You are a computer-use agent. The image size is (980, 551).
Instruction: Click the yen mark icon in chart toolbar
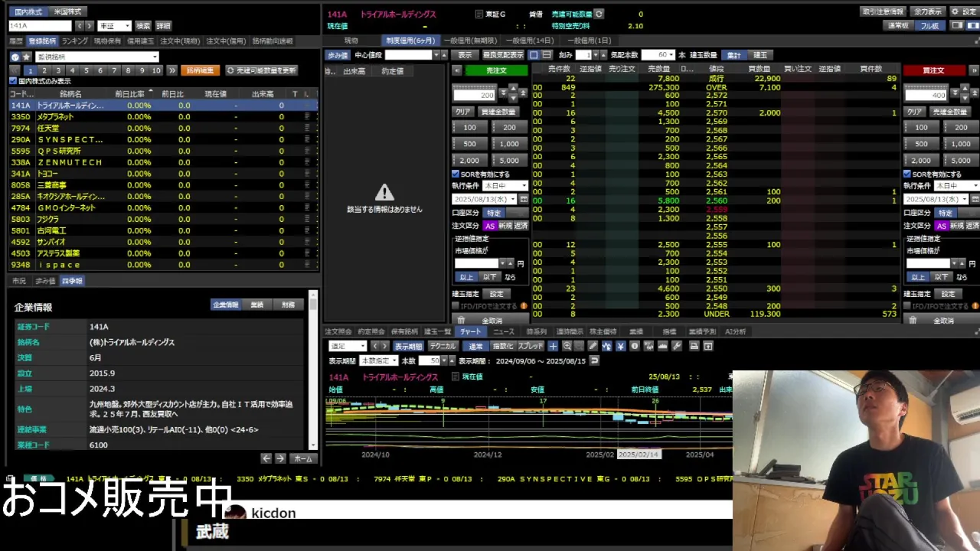[620, 346]
